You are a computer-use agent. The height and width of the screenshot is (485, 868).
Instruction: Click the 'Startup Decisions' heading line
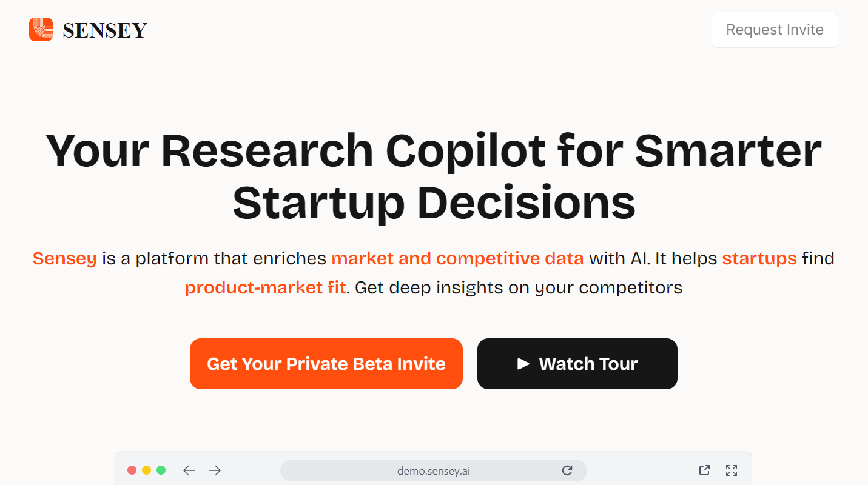click(434, 202)
